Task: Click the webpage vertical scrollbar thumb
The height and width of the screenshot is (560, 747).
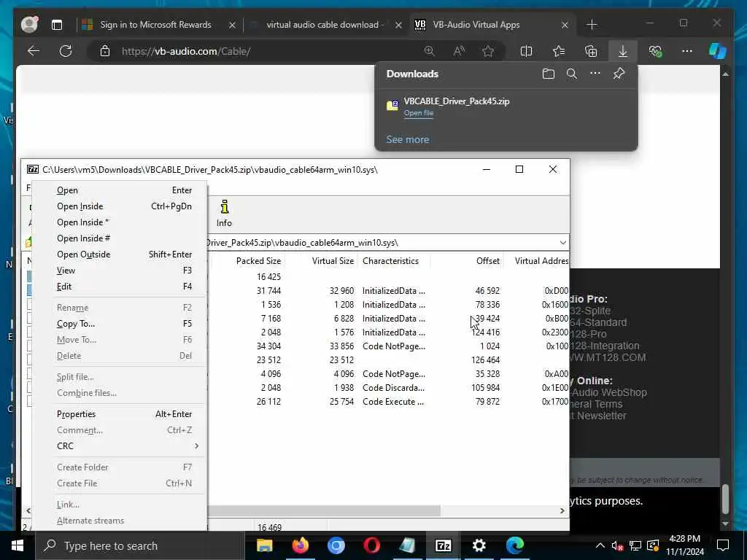Action: point(725,499)
